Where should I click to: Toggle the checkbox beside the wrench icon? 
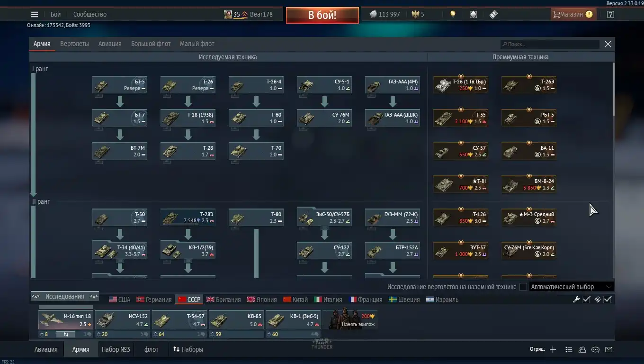coord(586,300)
